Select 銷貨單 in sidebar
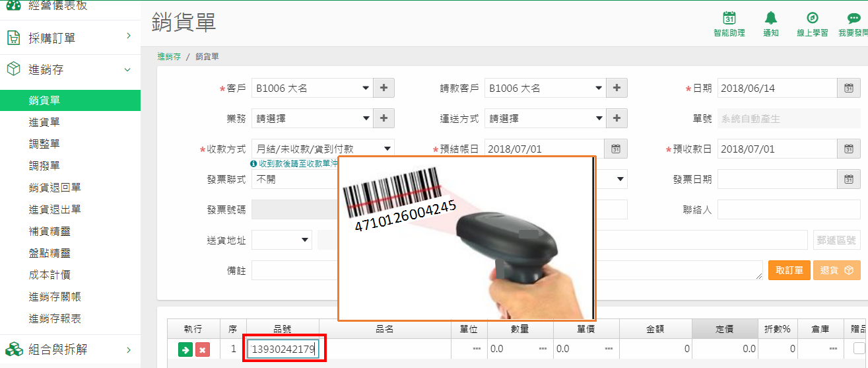This screenshot has height=368, width=868. [70, 100]
